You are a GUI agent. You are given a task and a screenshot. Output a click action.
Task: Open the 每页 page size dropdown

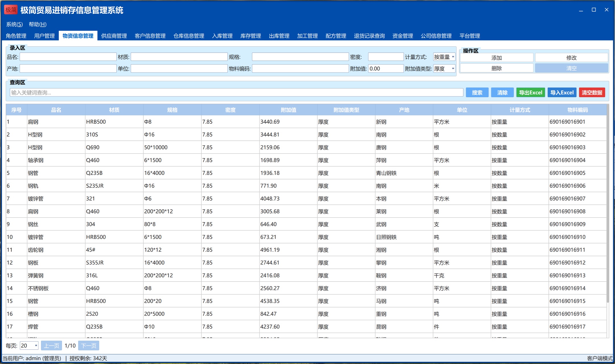[x=29, y=346]
